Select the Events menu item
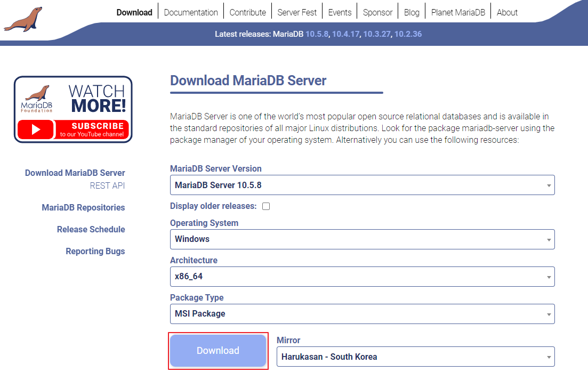Viewport: 588px width, 372px height. click(x=340, y=12)
